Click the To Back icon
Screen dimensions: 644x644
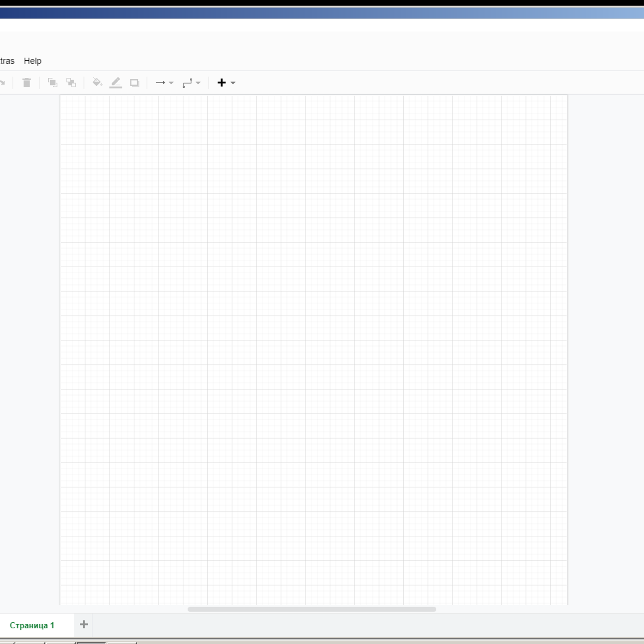click(71, 83)
